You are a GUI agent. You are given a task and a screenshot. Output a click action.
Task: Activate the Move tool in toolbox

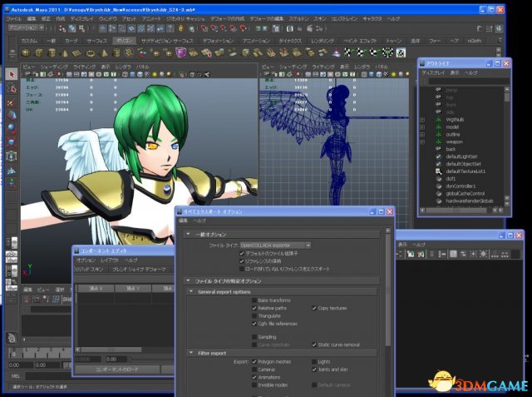point(12,115)
